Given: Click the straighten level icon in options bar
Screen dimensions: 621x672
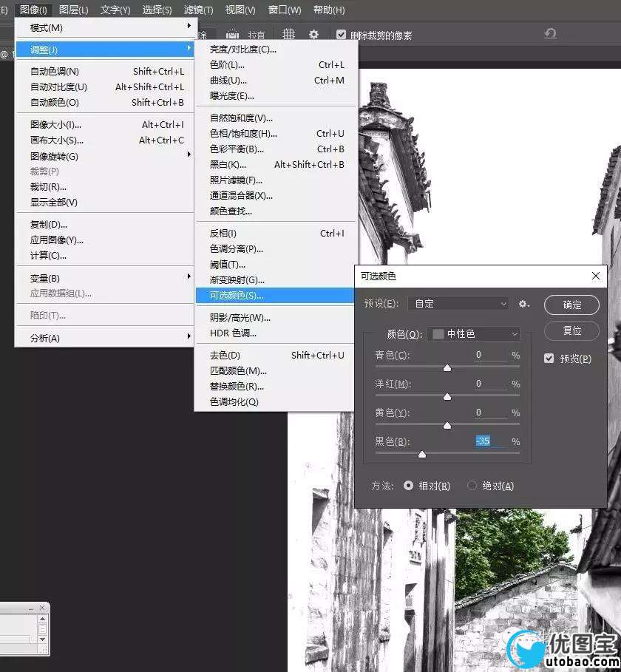Looking at the screenshot, I should tap(232, 35).
